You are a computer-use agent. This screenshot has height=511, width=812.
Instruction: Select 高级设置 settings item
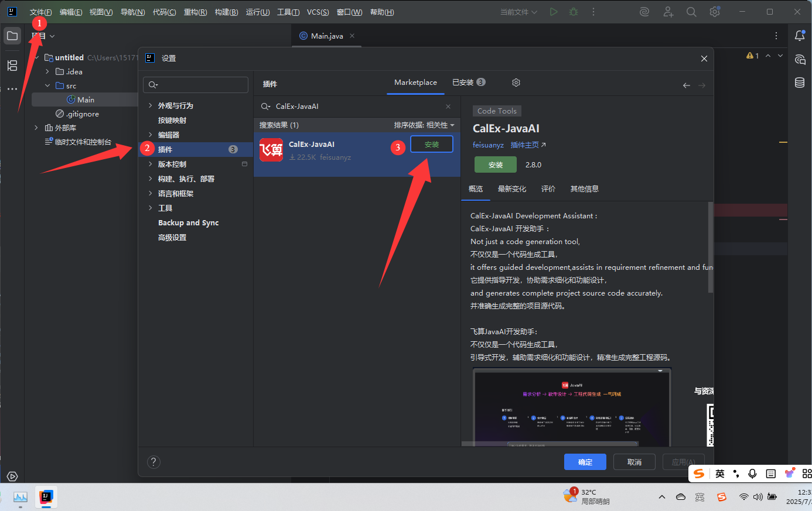(172, 237)
